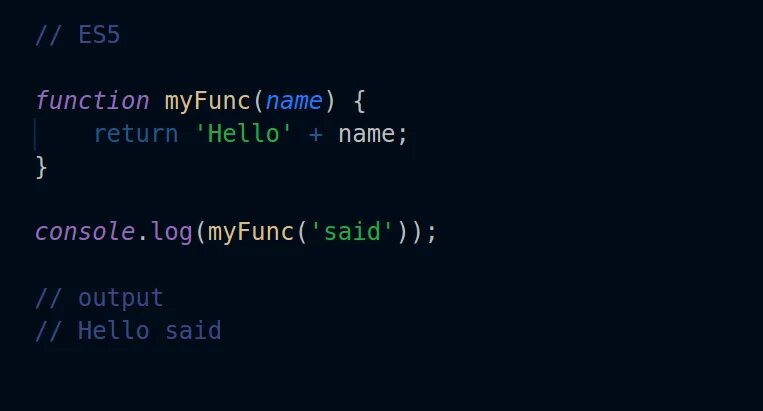Click the closing curly brace
The width and height of the screenshot is (763, 411).
pos(41,167)
